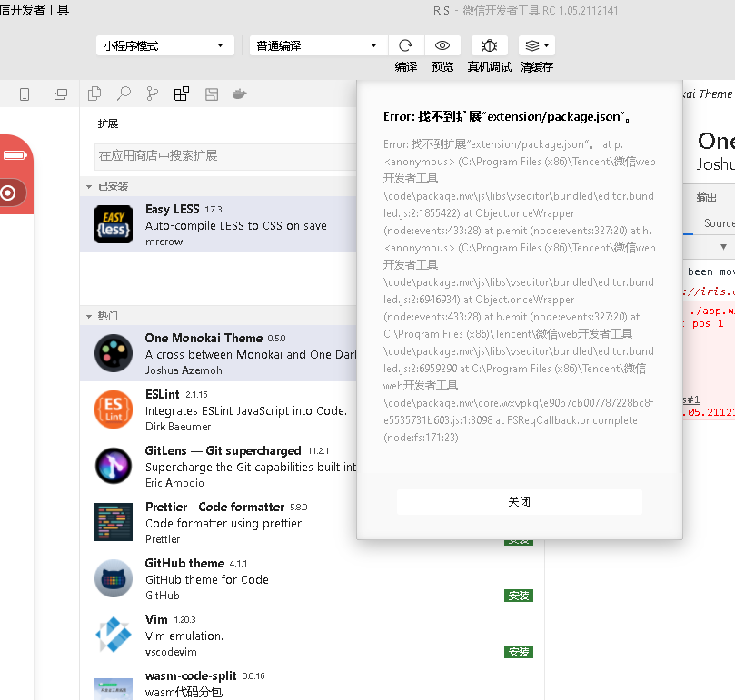Screen dimensions: 735x700
Task: Open the Easy LESS extension title
Action: 172,209
